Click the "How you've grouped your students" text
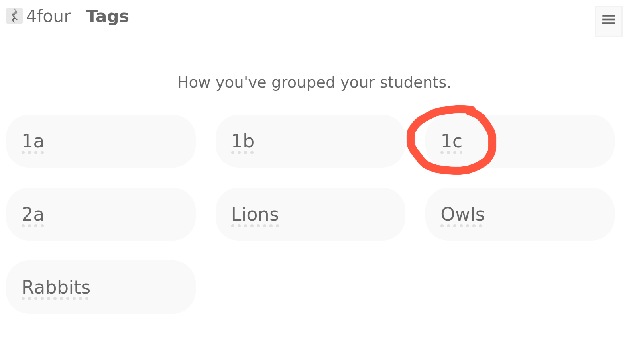This screenshot has height=364, width=627. (314, 82)
